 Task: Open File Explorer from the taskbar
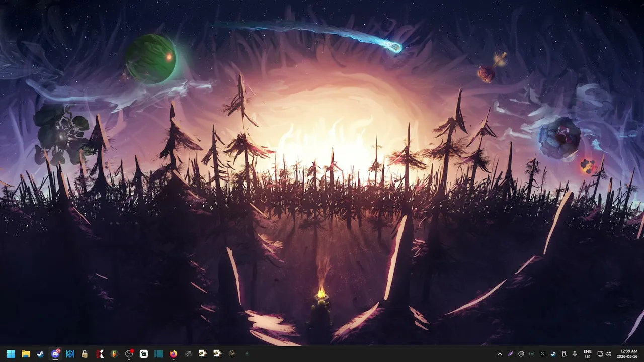[x=26, y=354]
